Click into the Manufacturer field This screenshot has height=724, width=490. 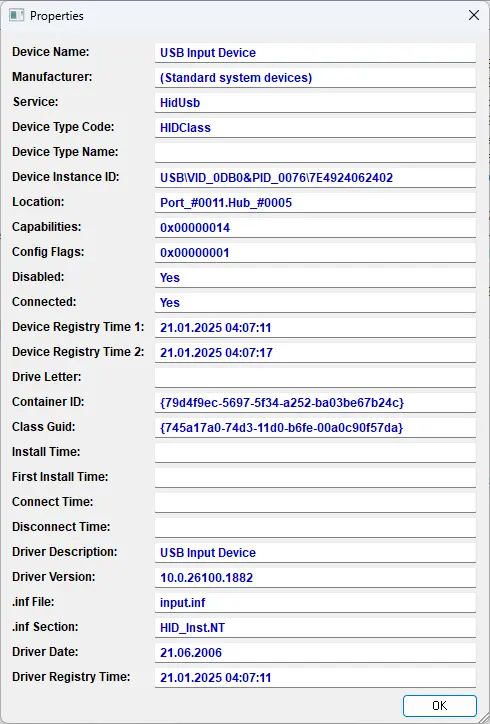[315, 78]
